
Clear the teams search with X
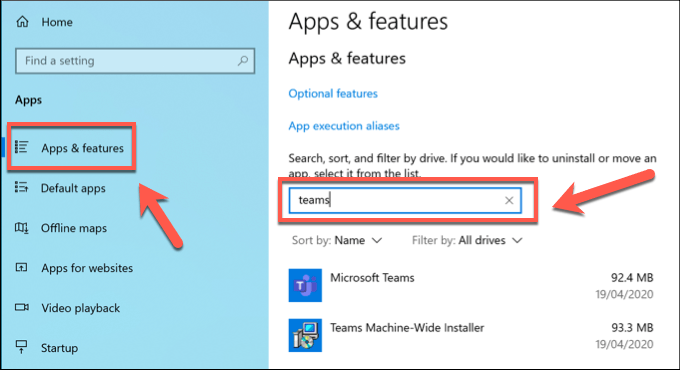pos(509,200)
